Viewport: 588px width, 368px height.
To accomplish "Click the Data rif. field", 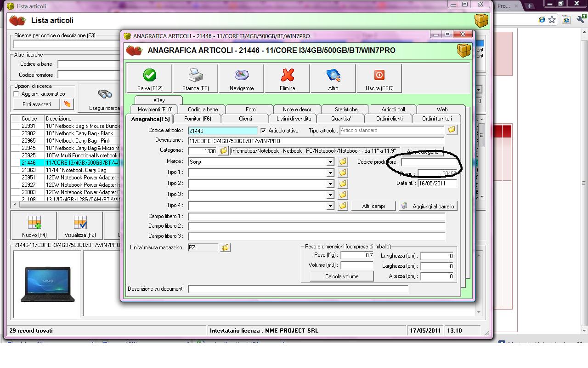I will point(437,183).
